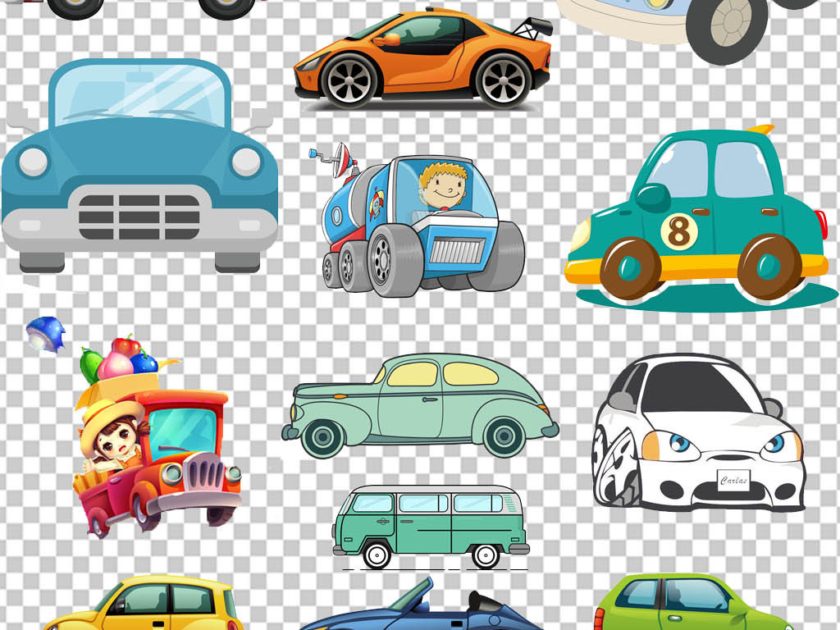This screenshot has width=840, height=630.
Task: Click the small blue mushroom object
Action: [x=45, y=334]
